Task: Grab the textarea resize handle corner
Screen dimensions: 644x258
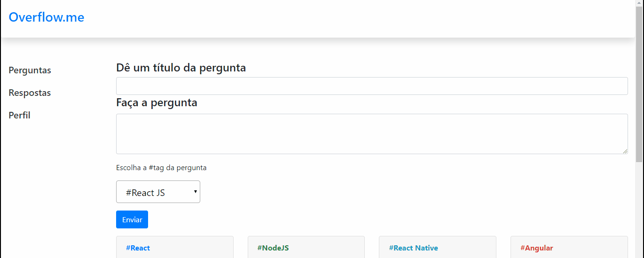Action: point(625,151)
